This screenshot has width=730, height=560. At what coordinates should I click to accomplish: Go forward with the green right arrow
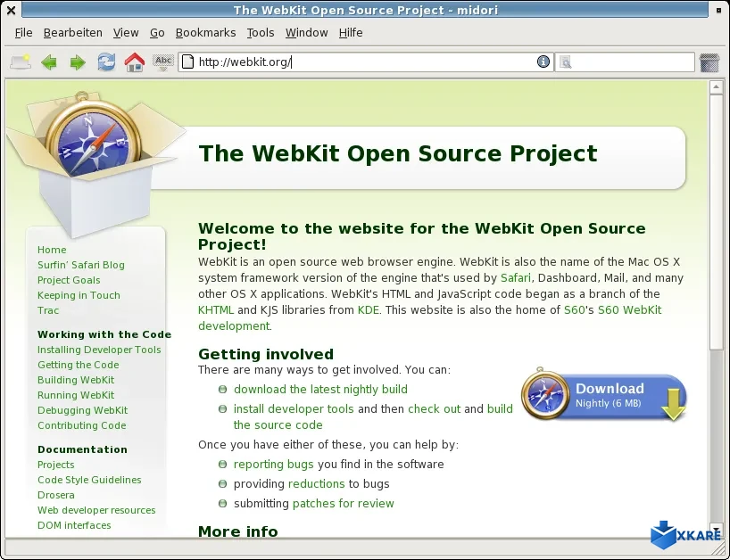pyautogui.click(x=78, y=62)
